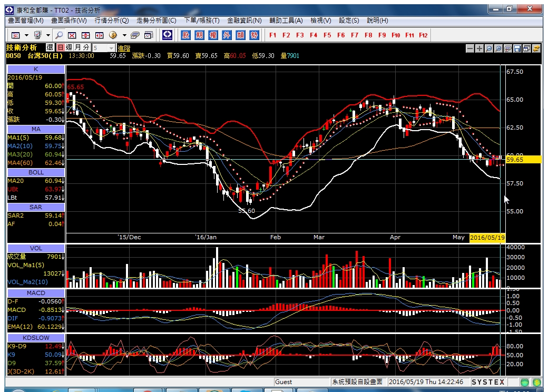Screen dimensions: 548x392
Task: Click the gold dollar coin icon
Action: 113,35
